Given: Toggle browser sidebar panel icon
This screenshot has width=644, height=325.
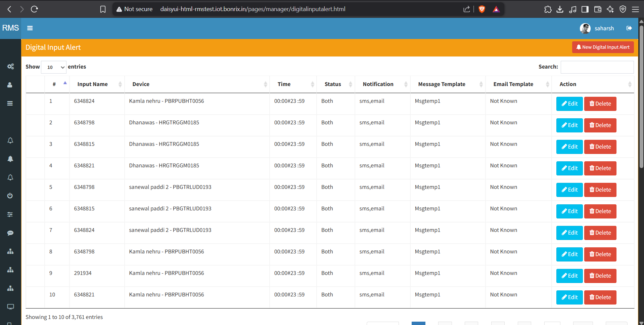Looking at the screenshot, I should (585, 9).
